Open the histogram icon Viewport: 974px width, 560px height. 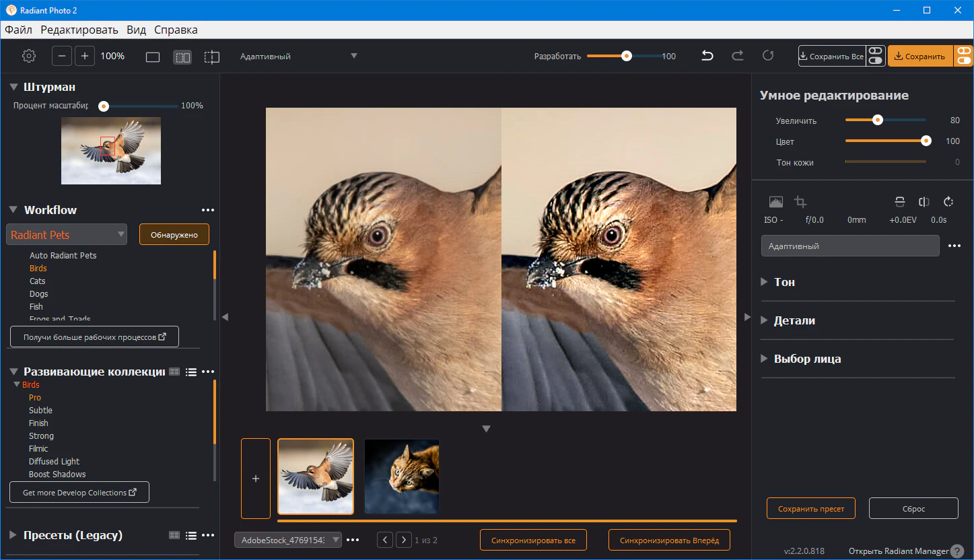click(776, 202)
